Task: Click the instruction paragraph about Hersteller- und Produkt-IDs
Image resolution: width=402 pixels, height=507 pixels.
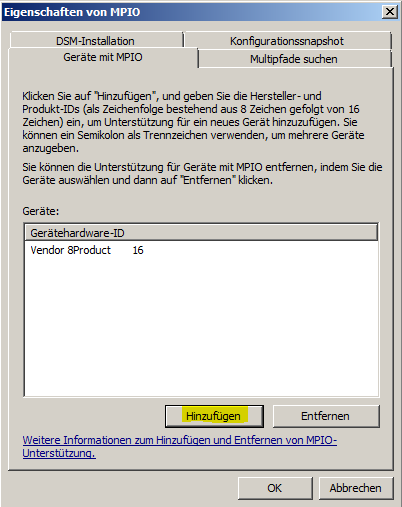Action: [x=193, y=122]
